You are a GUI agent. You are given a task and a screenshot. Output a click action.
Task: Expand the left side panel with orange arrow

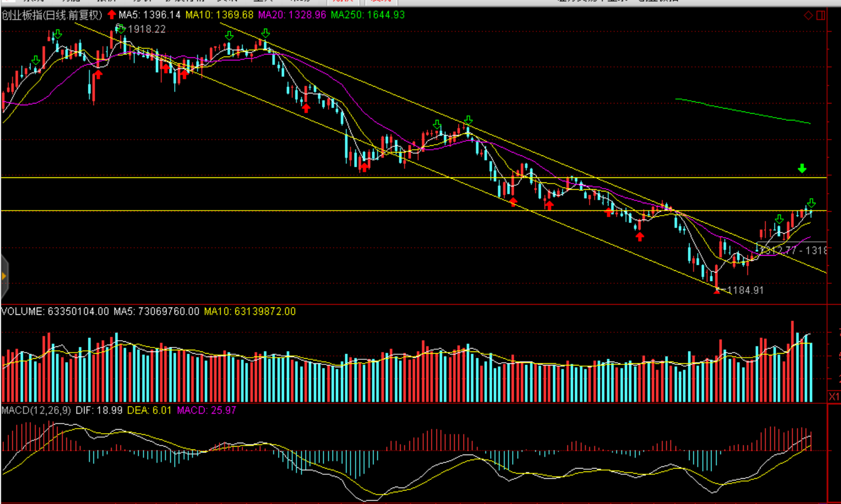5,276
